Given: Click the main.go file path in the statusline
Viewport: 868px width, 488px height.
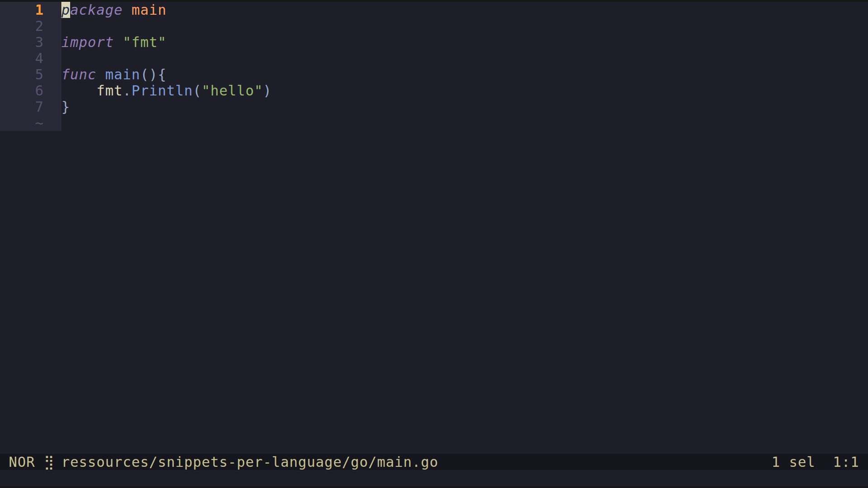Looking at the screenshot, I should pyautogui.click(x=250, y=462).
